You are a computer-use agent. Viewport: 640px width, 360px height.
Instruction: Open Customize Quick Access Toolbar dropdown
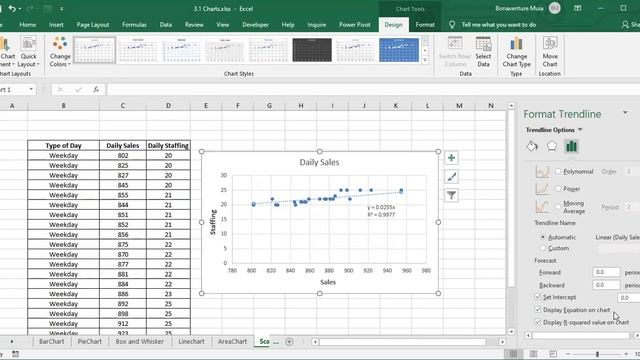pos(62,8)
